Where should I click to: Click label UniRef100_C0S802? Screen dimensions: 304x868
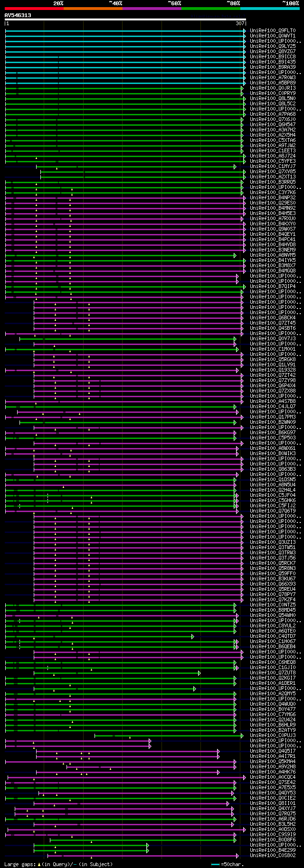(x=273, y=856)
